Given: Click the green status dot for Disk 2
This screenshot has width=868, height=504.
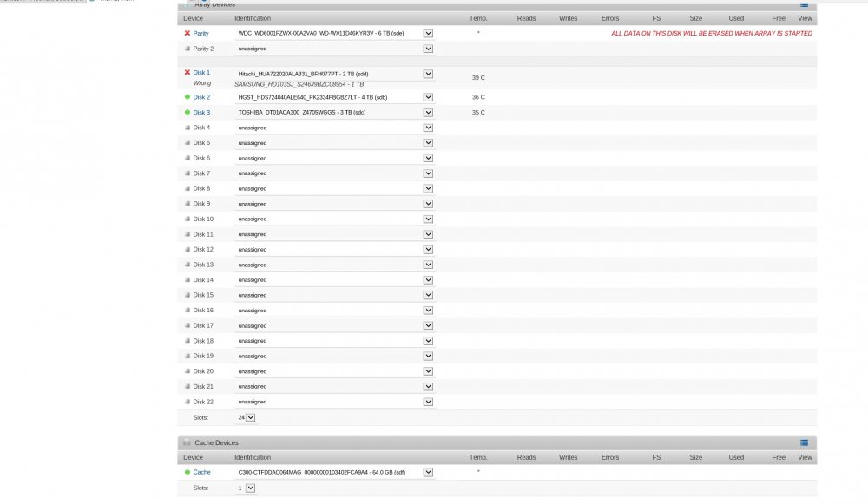Looking at the screenshot, I should (187, 97).
